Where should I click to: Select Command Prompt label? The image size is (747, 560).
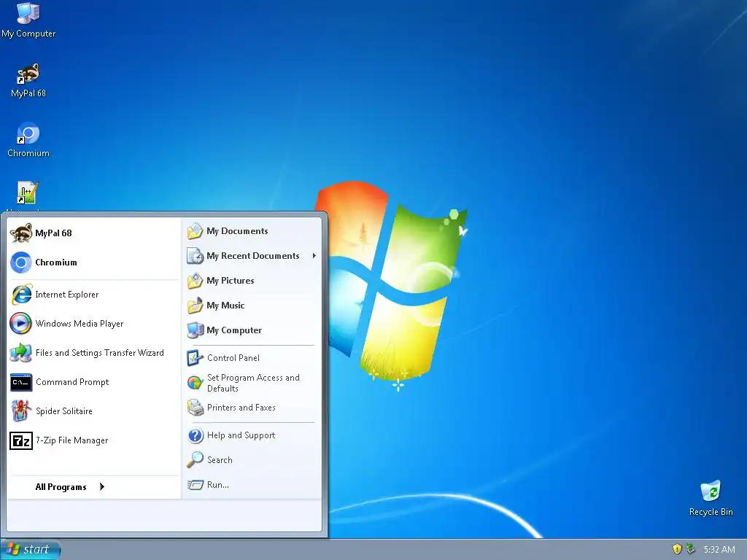[72, 382]
